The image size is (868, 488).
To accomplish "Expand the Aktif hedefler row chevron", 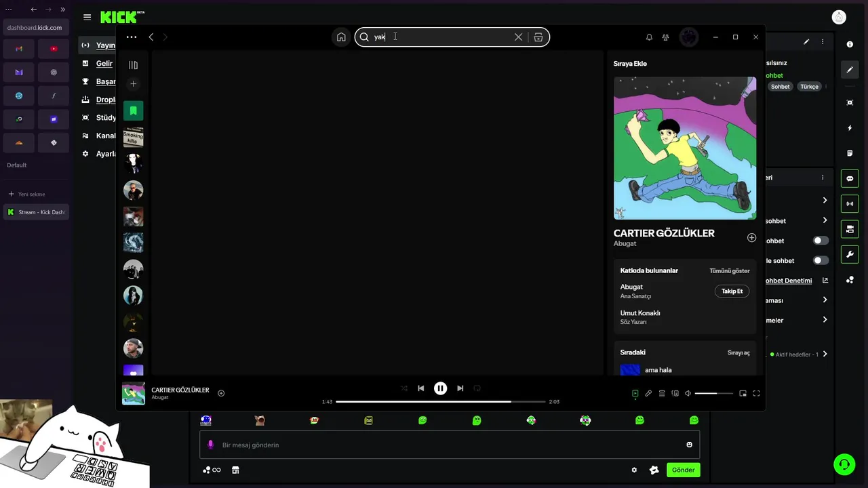I will [x=825, y=354].
